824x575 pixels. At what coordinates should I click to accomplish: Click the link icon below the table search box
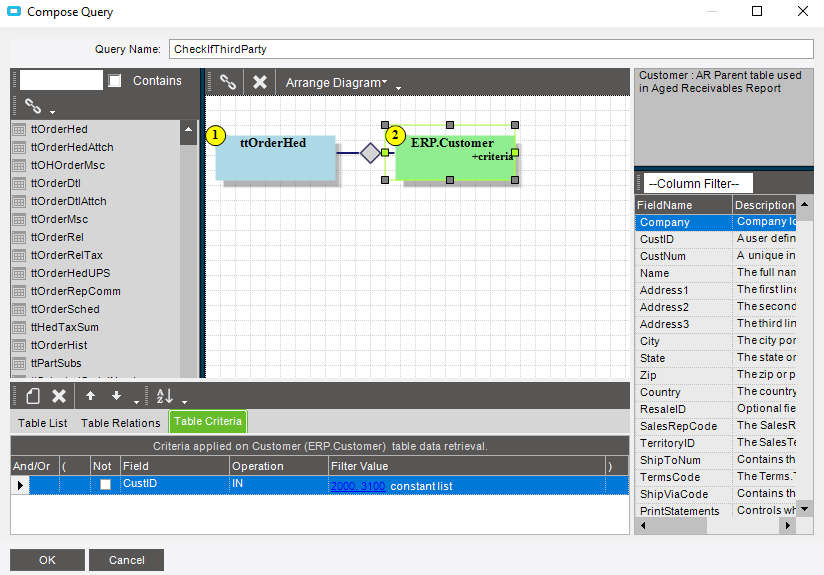pyautogui.click(x=33, y=106)
